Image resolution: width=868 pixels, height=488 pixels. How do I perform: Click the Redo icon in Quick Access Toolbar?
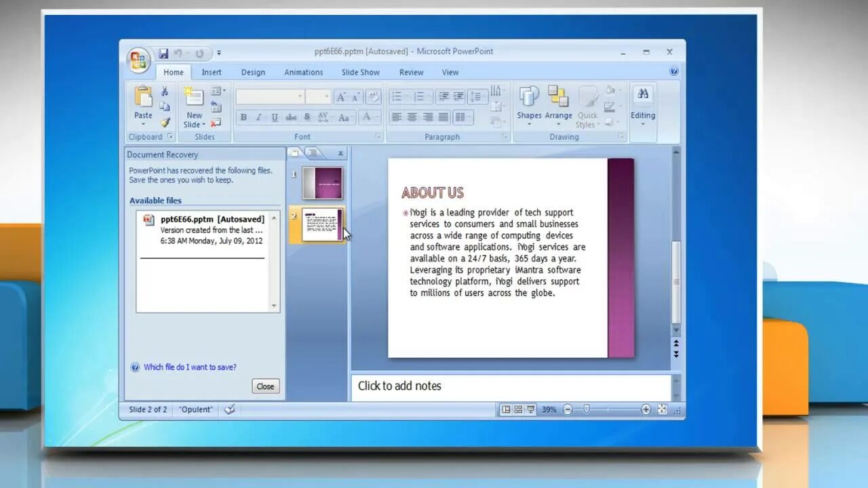pyautogui.click(x=199, y=53)
